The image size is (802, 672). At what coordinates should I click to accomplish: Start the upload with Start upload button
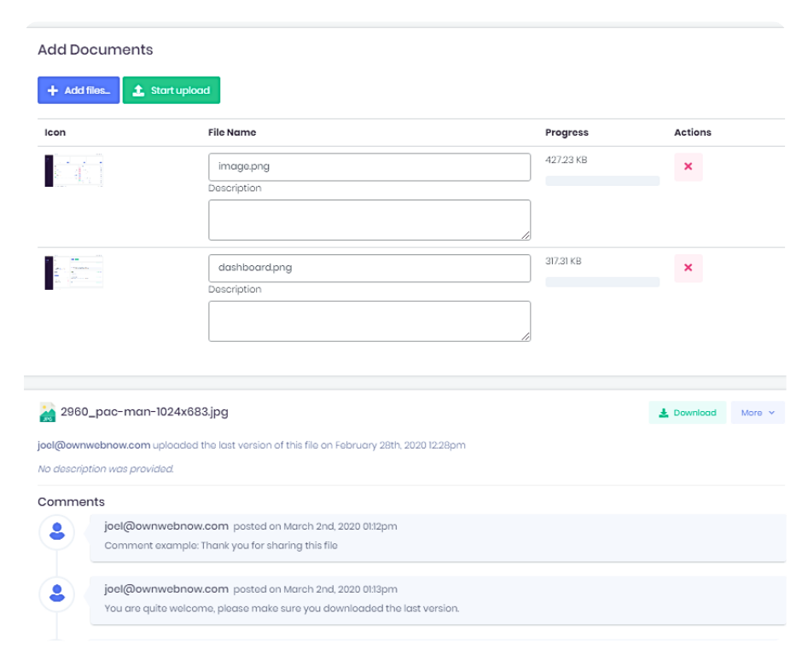click(171, 90)
